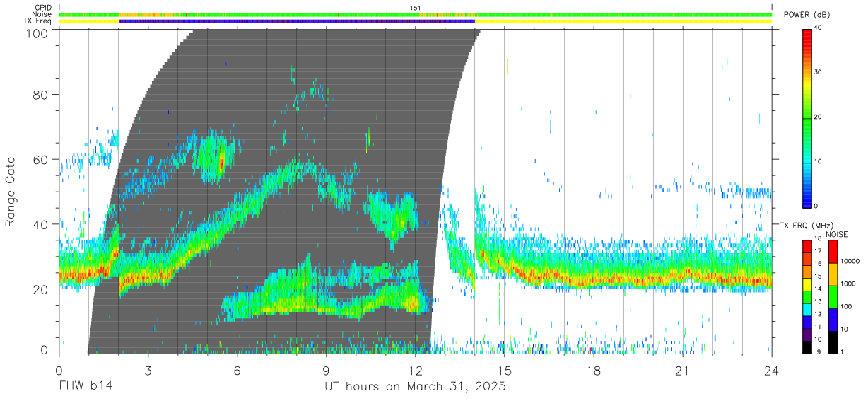Click the blue segment of the TX Freq strip
Screen dimensions: 868x401
pyautogui.click(x=297, y=21)
